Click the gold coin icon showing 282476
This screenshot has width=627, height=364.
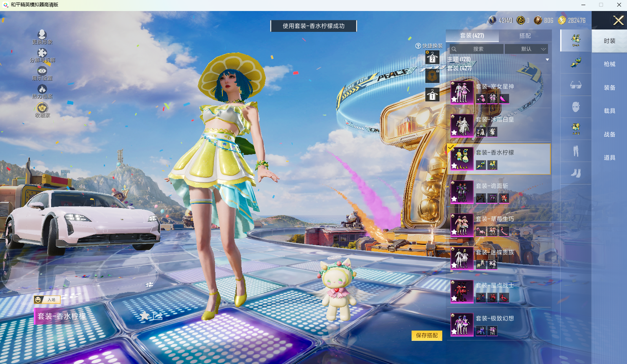[562, 20]
